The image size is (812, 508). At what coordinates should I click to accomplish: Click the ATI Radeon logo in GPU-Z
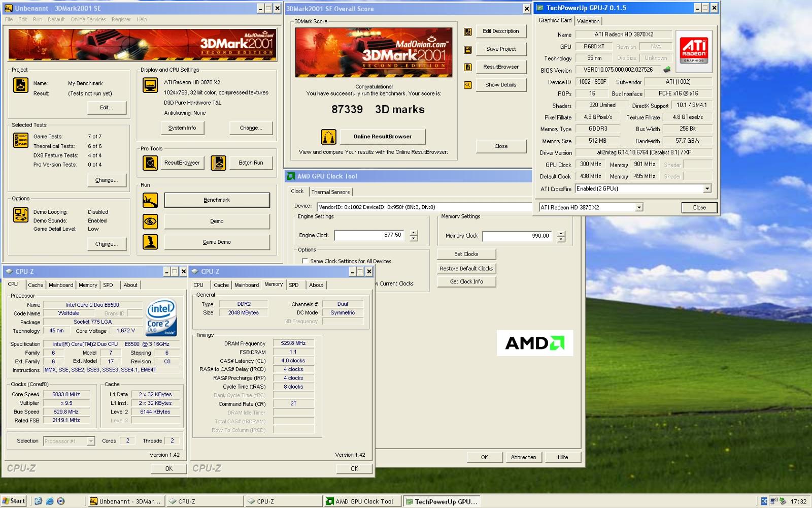coord(694,51)
